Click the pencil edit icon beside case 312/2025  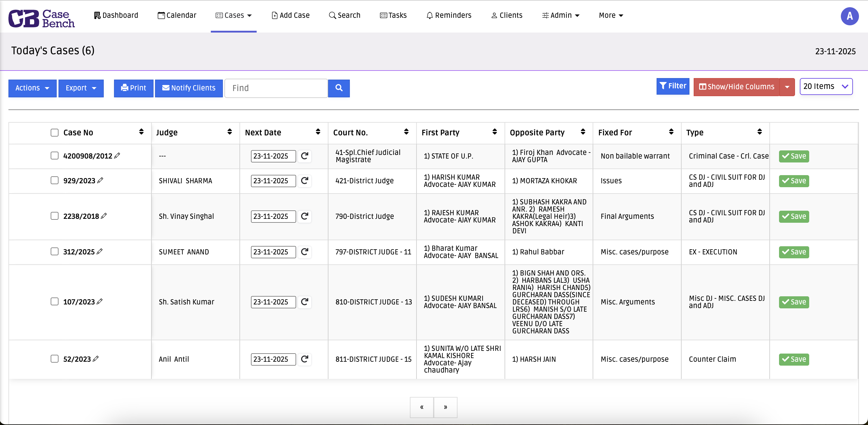click(x=100, y=252)
